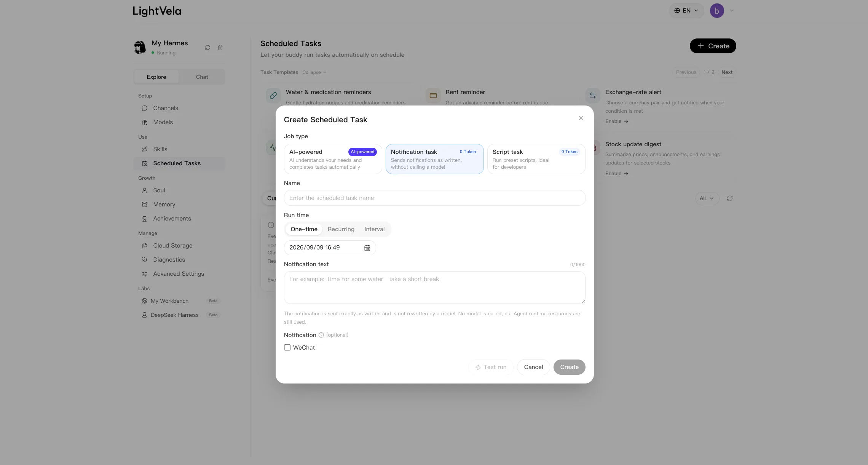868x465 pixels.
Task: Click the Notification text area
Action: (x=434, y=288)
